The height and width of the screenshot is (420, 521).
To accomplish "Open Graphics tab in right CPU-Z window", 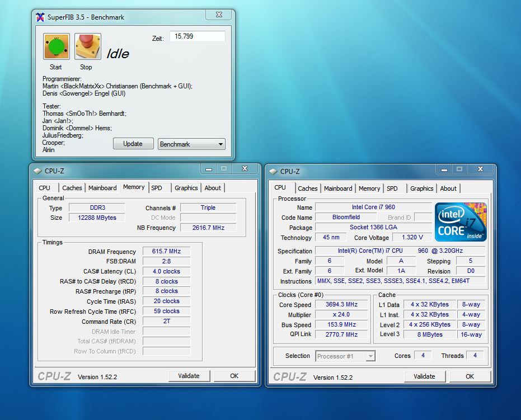I will pos(421,188).
